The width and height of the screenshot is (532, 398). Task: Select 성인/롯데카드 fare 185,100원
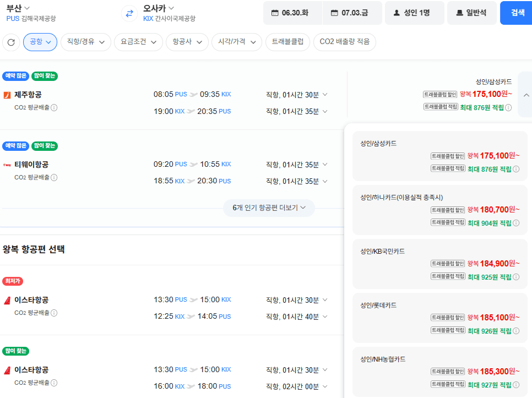(439, 318)
